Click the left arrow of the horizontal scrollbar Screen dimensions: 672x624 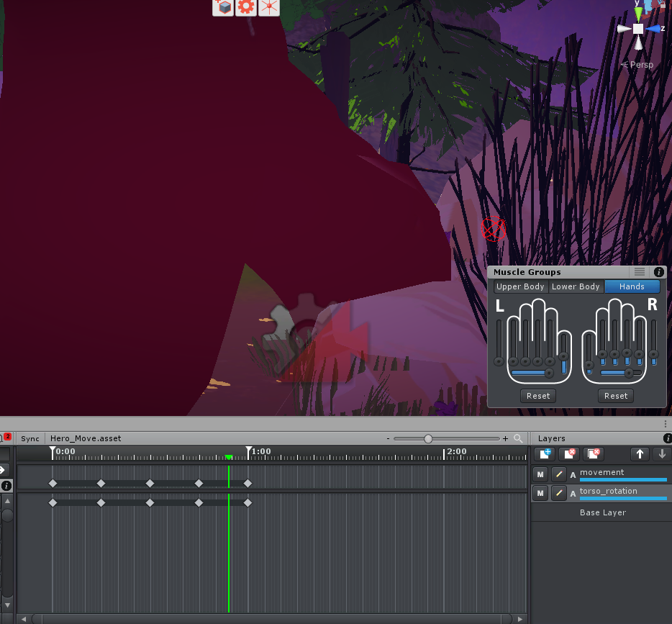coord(24,619)
